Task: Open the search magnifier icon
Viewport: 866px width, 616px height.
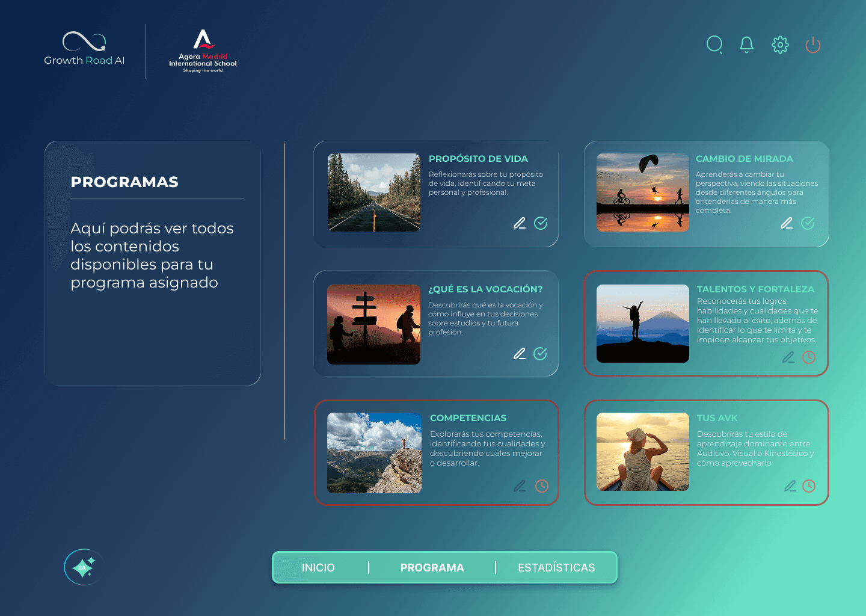Action: pyautogui.click(x=714, y=45)
